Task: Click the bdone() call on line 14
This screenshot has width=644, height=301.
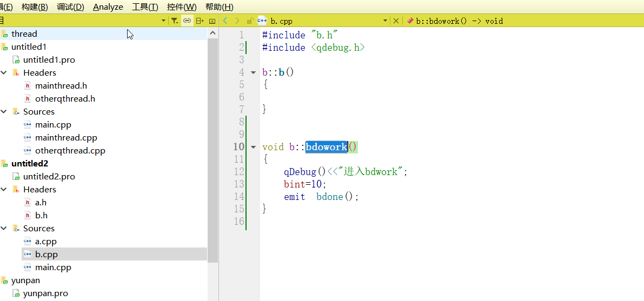Action: 335,197
